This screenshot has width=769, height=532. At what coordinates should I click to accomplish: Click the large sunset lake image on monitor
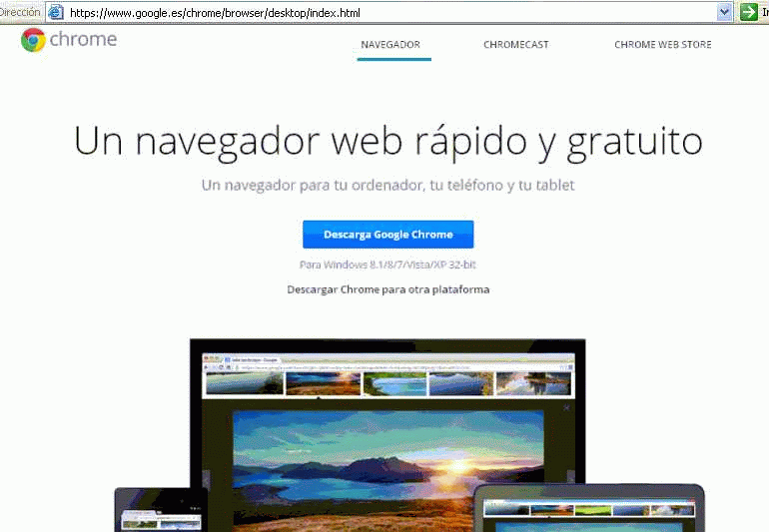pyautogui.click(x=387, y=471)
